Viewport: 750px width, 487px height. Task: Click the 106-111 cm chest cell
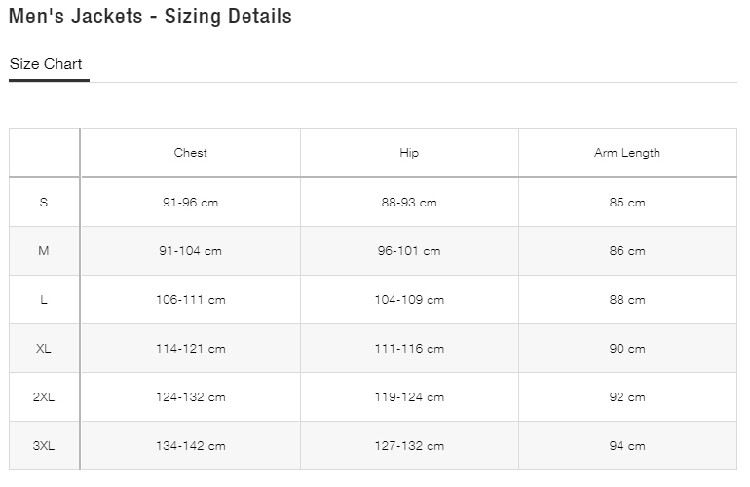(x=190, y=300)
